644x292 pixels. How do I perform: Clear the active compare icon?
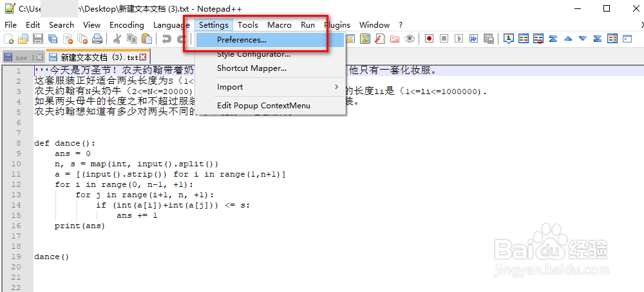538,39
